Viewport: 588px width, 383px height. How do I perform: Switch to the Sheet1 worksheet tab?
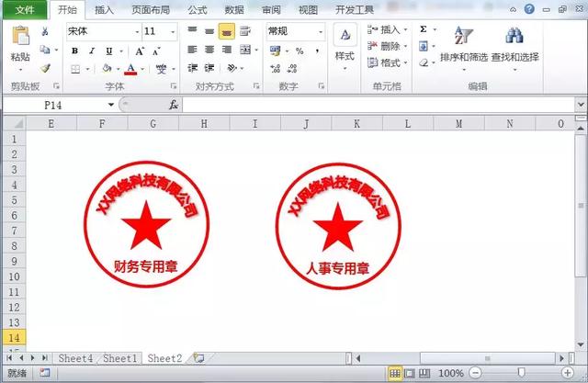(x=119, y=357)
